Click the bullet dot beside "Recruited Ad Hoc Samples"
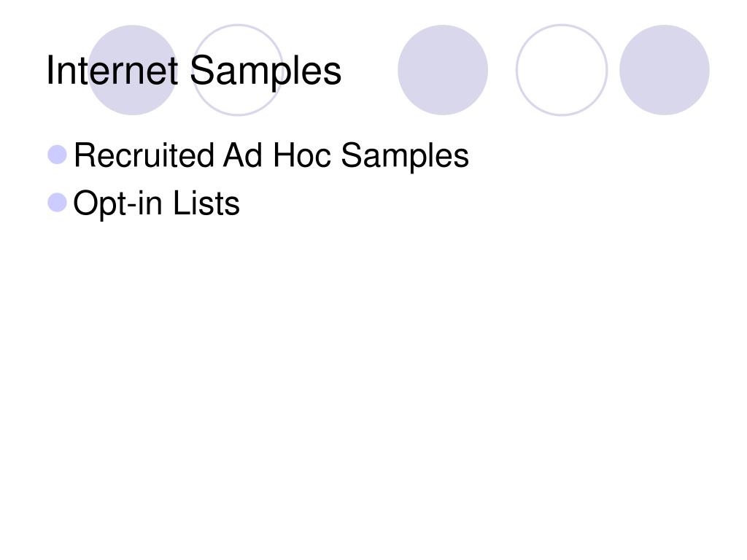The width and height of the screenshot is (747, 560). pyautogui.click(x=58, y=155)
